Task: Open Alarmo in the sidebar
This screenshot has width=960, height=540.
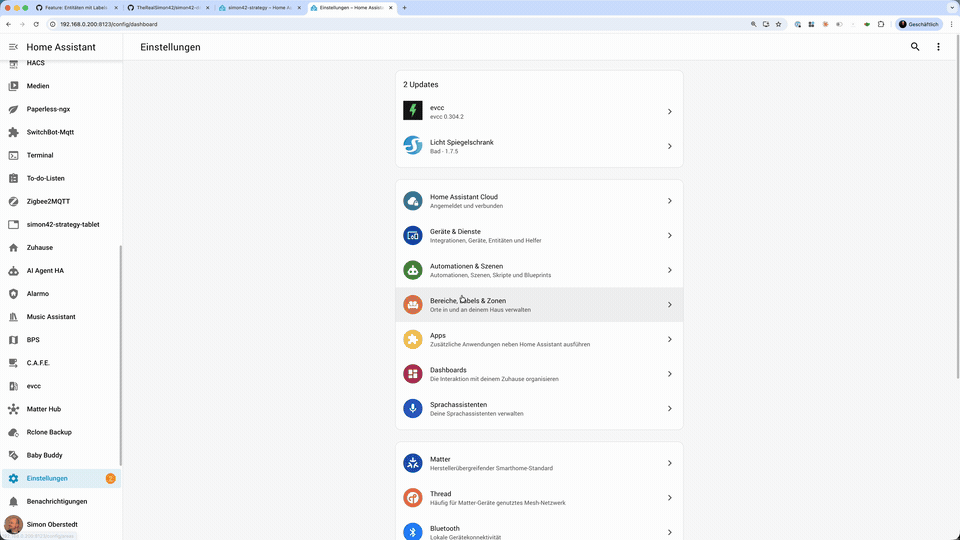Action: click(x=61, y=294)
